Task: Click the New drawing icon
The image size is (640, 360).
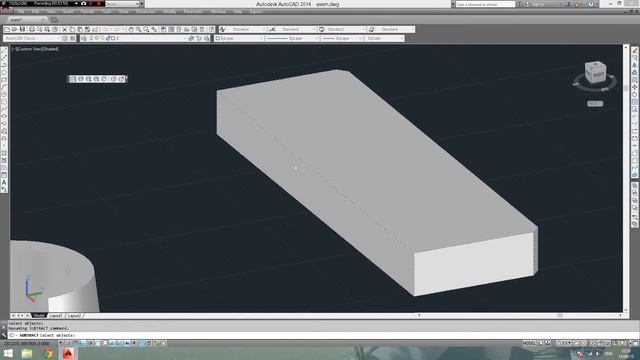Action: click(x=7, y=29)
